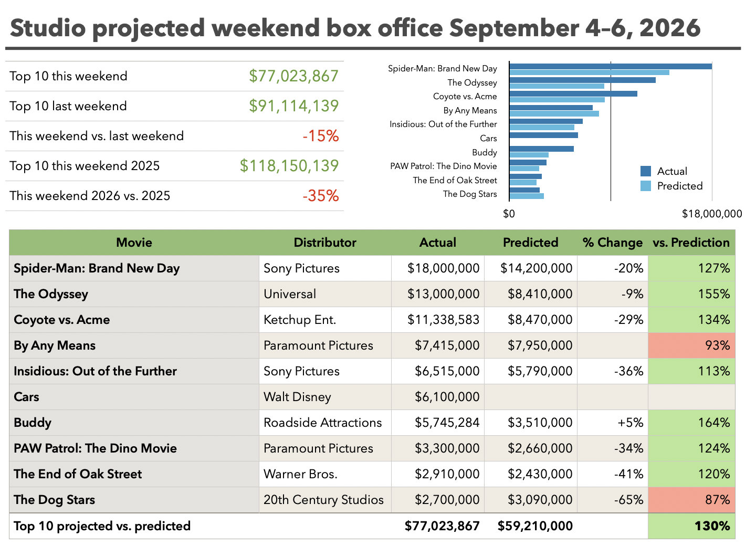The height and width of the screenshot is (546, 756).
Task: Click the +5% change cell
Action: [613, 423]
